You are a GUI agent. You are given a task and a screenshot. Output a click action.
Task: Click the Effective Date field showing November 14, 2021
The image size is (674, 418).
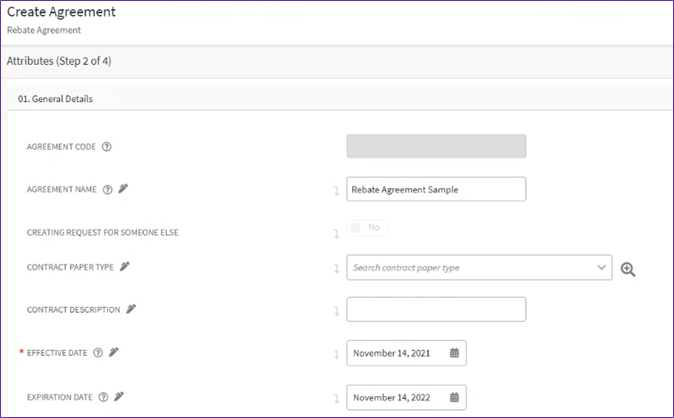point(397,353)
